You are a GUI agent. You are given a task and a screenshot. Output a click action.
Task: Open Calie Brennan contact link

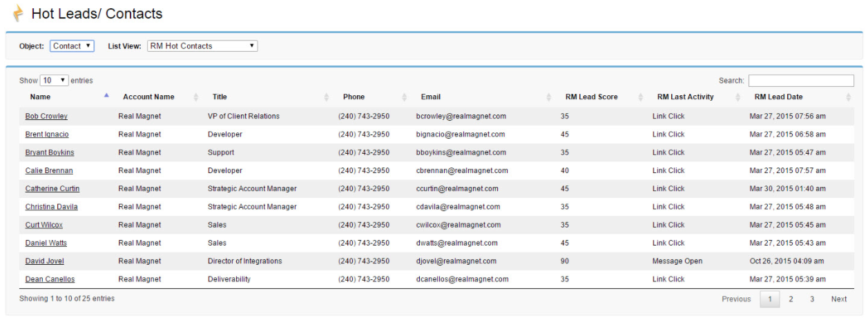coord(49,170)
